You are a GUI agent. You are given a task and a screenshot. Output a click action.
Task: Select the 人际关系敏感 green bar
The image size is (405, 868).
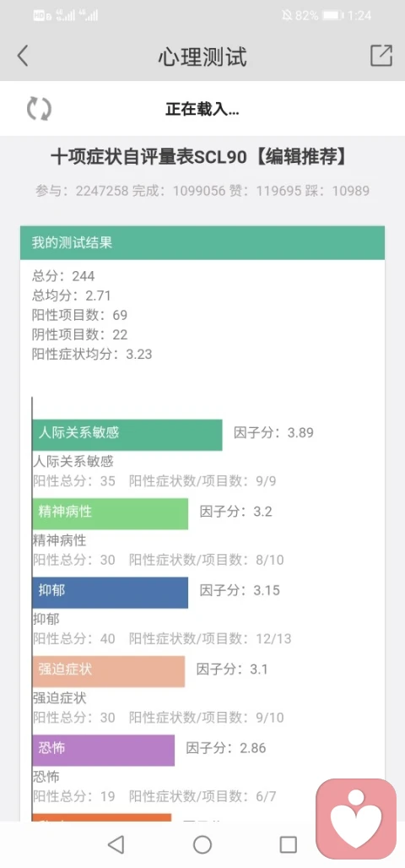pyautogui.click(x=127, y=435)
